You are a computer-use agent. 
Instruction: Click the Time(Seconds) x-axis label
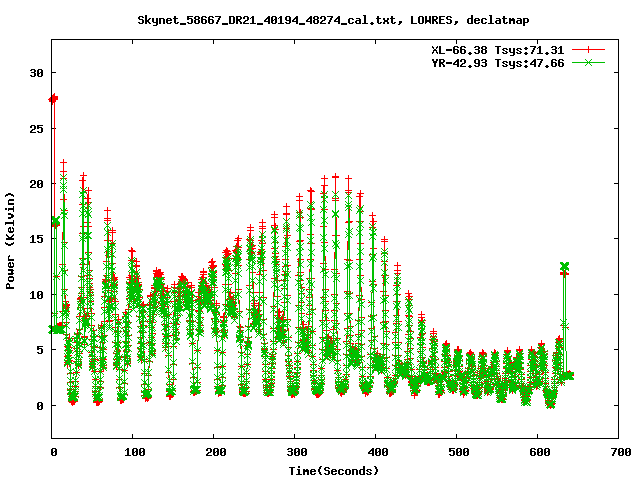pos(333,471)
